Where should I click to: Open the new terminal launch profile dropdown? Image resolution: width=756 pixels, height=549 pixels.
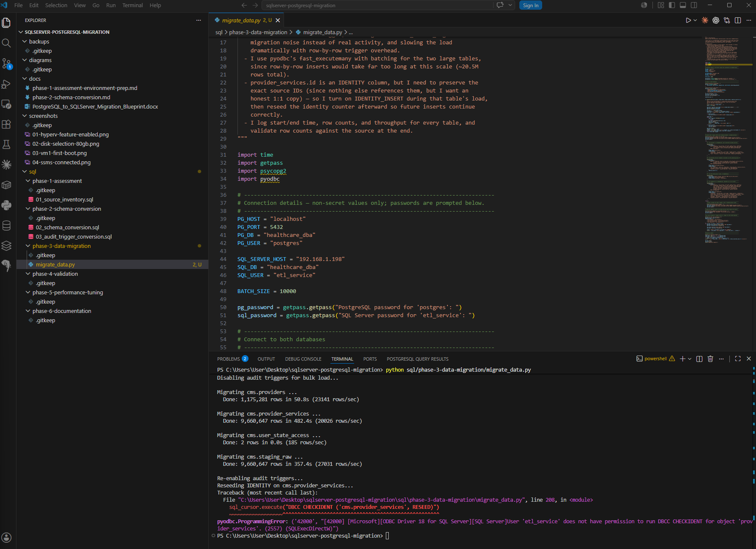[690, 359]
